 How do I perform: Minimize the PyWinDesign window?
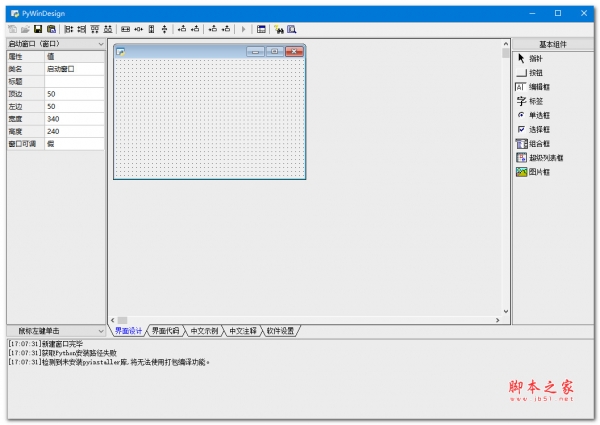click(532, 13)
